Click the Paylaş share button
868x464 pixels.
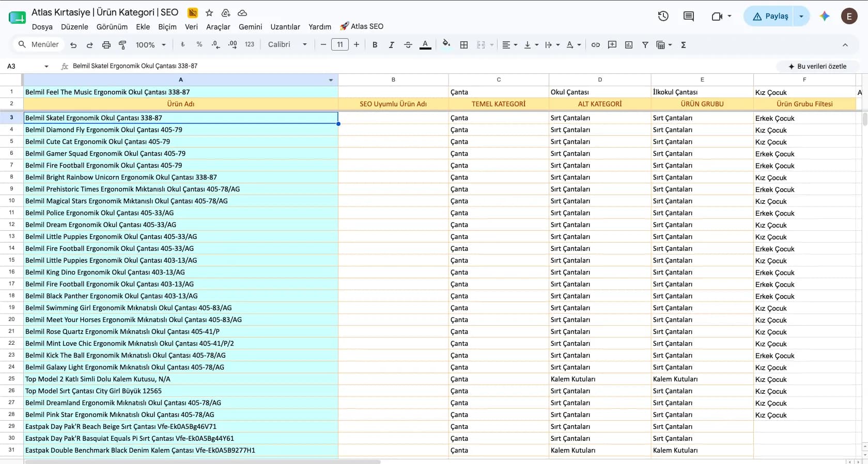769,17
